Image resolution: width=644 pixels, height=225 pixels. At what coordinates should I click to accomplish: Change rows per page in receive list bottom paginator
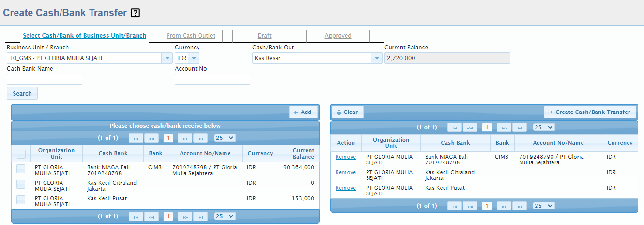point(225,217)
